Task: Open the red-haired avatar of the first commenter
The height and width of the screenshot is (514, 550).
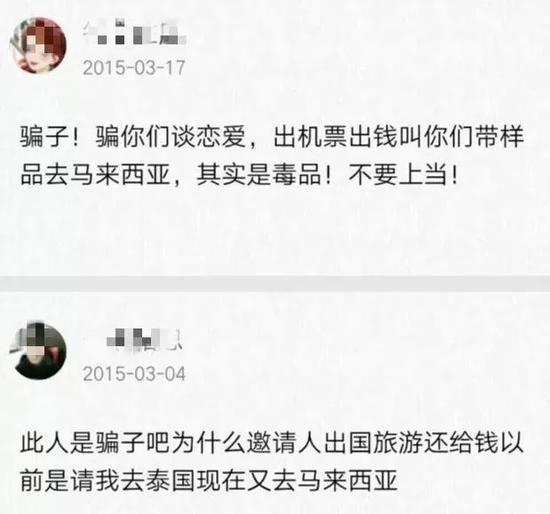Action: tap(38, 45)
